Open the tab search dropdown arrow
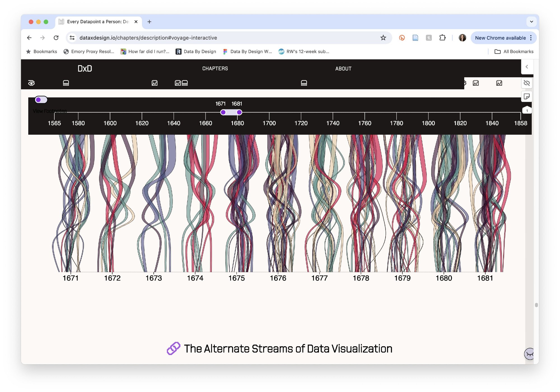560x392 pixels. click(x=531, y=22)
